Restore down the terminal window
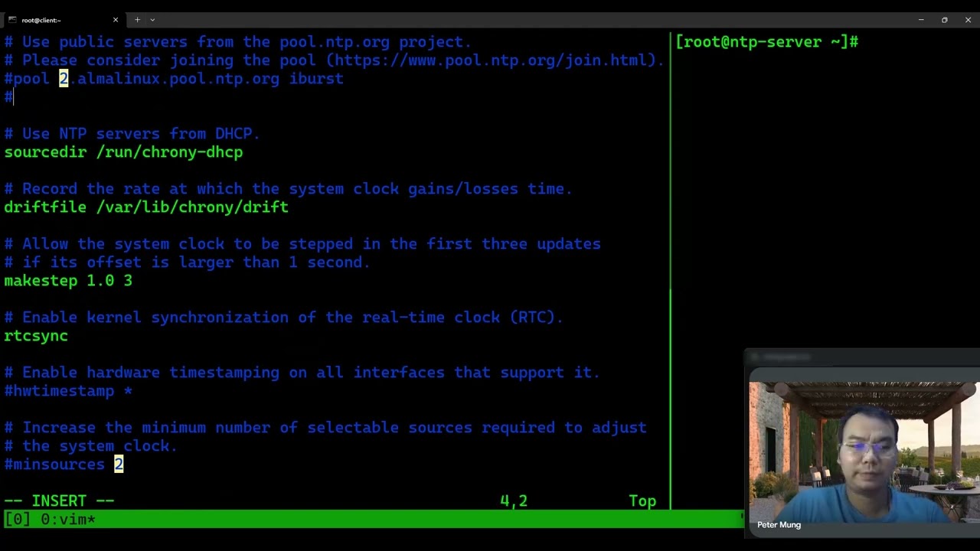 (945, 20)
